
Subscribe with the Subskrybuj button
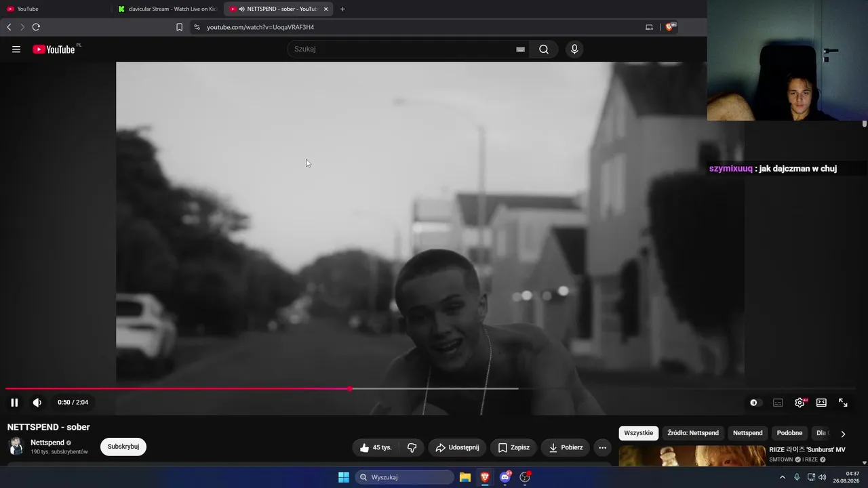(123, 447)
